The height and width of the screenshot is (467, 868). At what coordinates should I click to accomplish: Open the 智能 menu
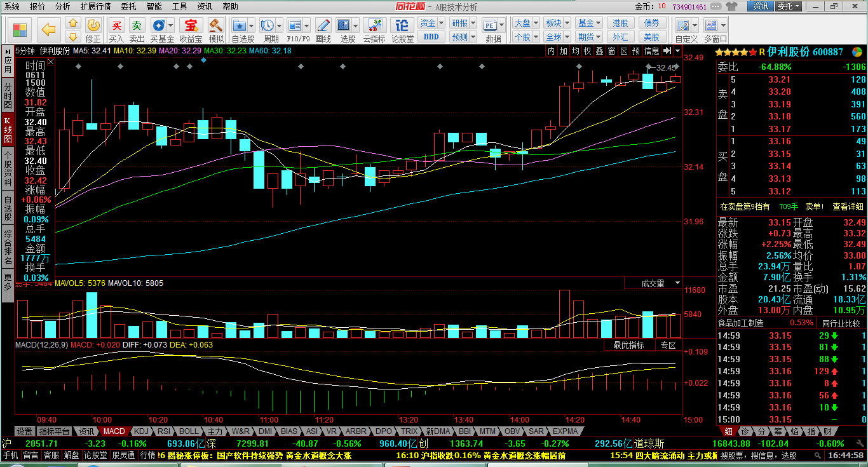pyautogui.click(x=154, y=6)
